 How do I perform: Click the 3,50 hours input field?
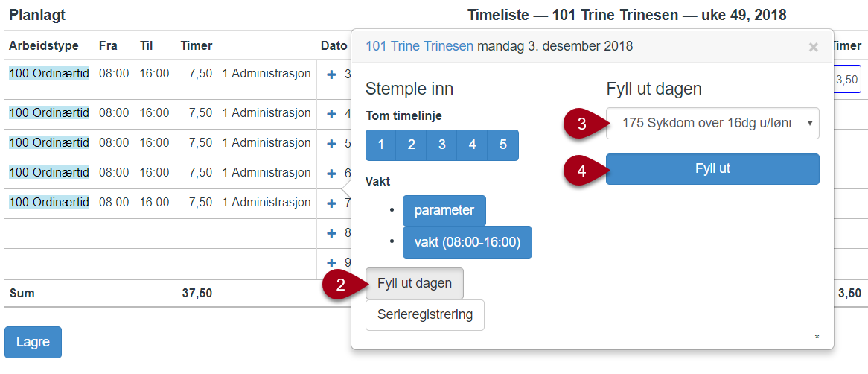846,79
